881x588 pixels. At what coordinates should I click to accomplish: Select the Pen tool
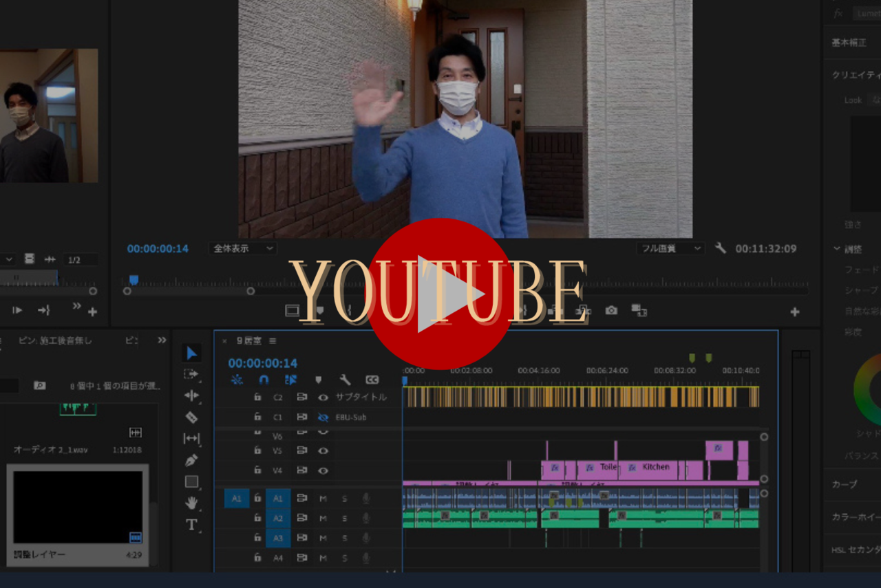(x=191, y=460)
